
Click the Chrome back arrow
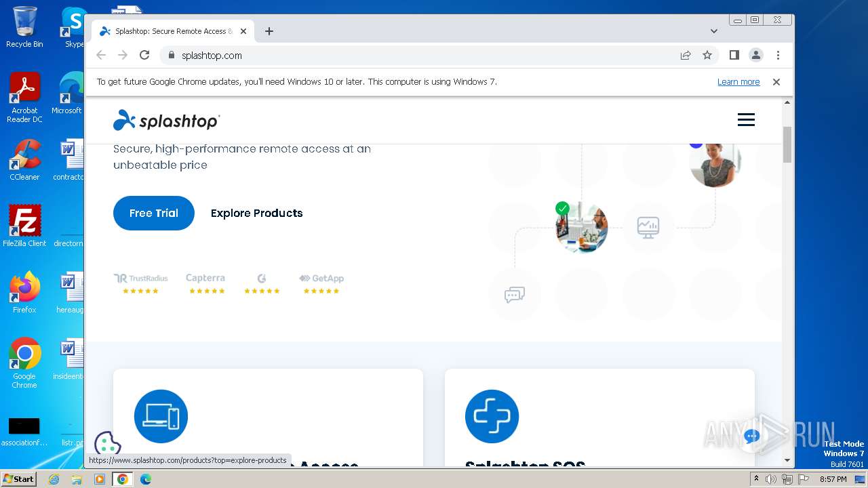point(101,55)
